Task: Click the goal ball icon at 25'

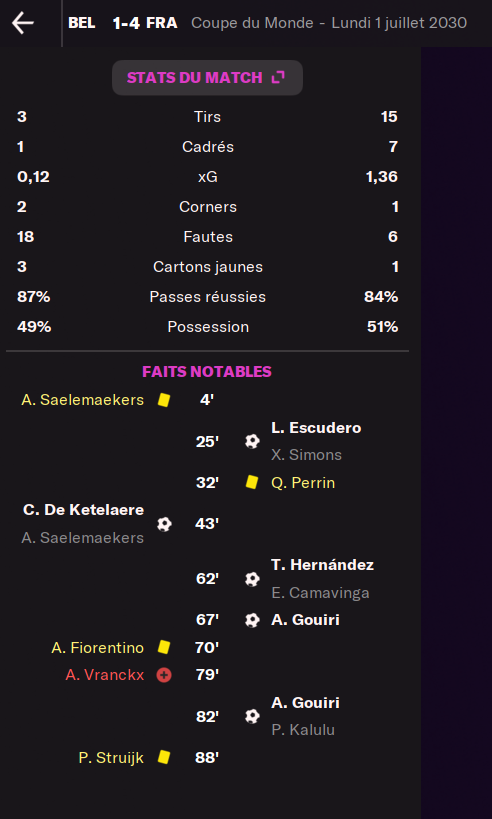Action: [x=252, y=441]
